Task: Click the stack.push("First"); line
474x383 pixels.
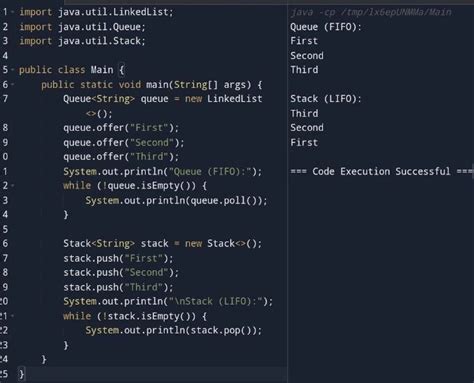Action: 118,258
